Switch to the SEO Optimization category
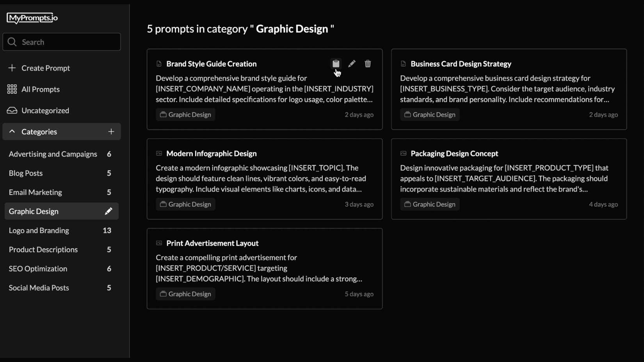 (x=38, y=268)
